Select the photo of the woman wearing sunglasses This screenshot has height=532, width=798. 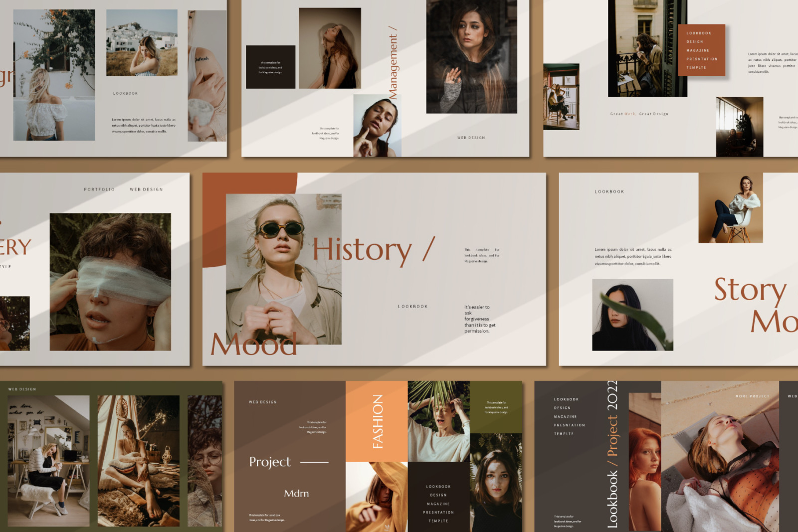(283, 268)
